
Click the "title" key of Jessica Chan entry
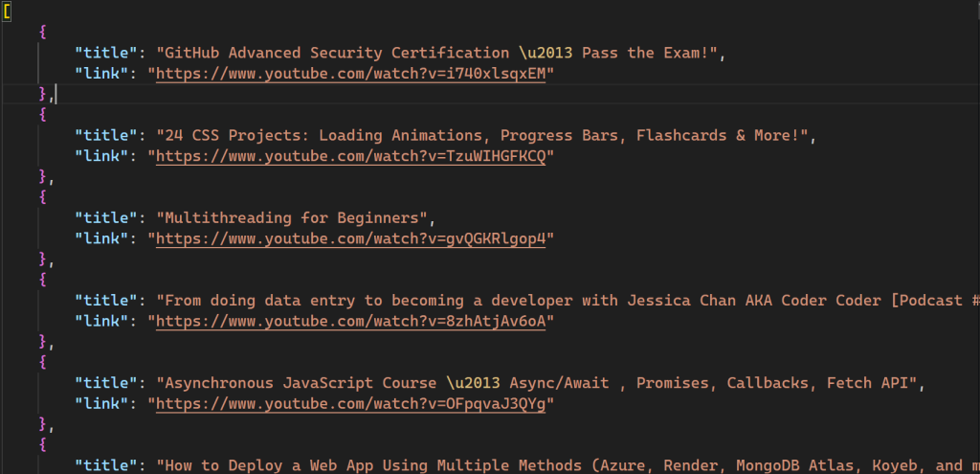coord(106,301)
